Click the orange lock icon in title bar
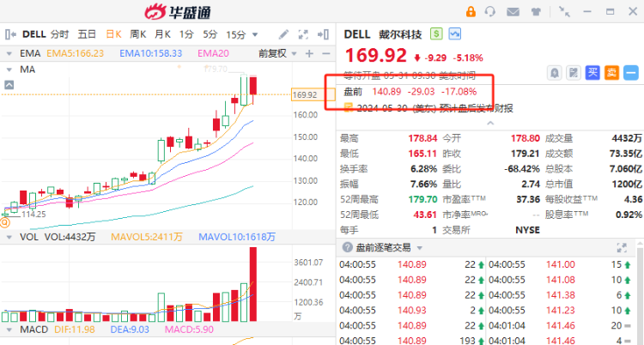Viewport: 644px width, 345px height. [x=471, y=11]
